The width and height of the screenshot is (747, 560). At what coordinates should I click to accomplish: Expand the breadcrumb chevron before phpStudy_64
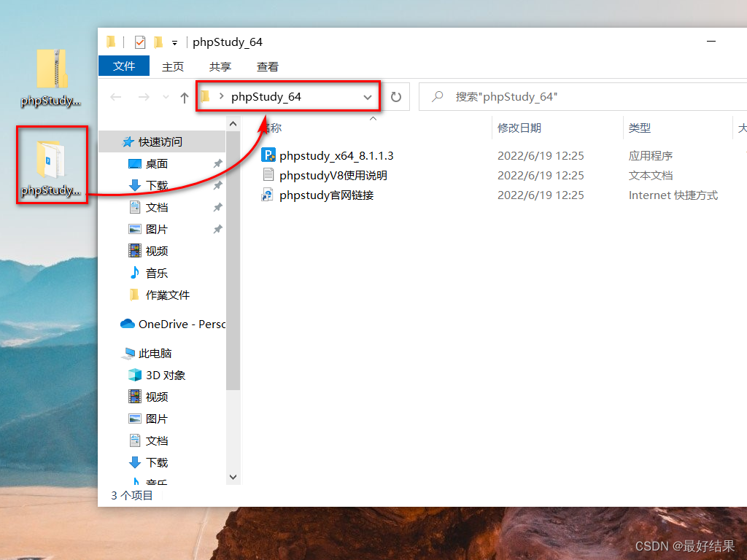tap(221, 96)
